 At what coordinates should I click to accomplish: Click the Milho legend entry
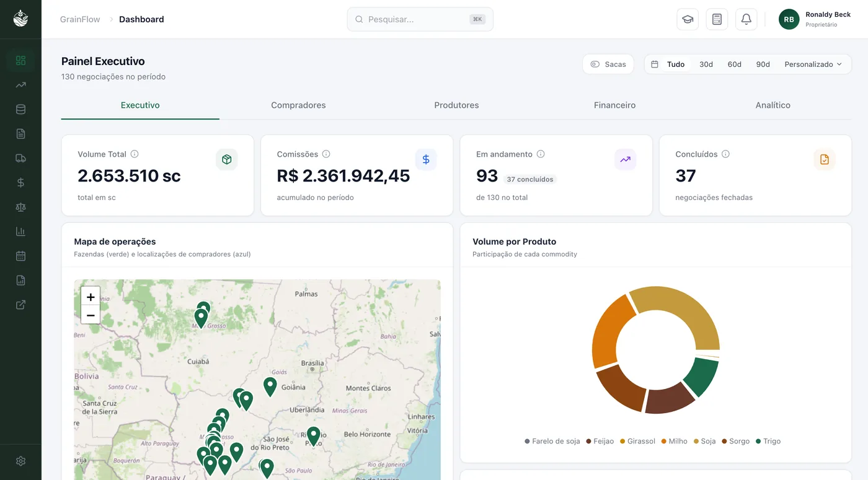point(674,442)
